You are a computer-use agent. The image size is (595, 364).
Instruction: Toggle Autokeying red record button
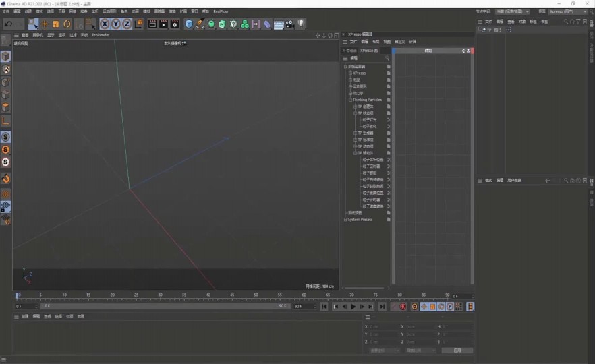click(x=403, y=306)
